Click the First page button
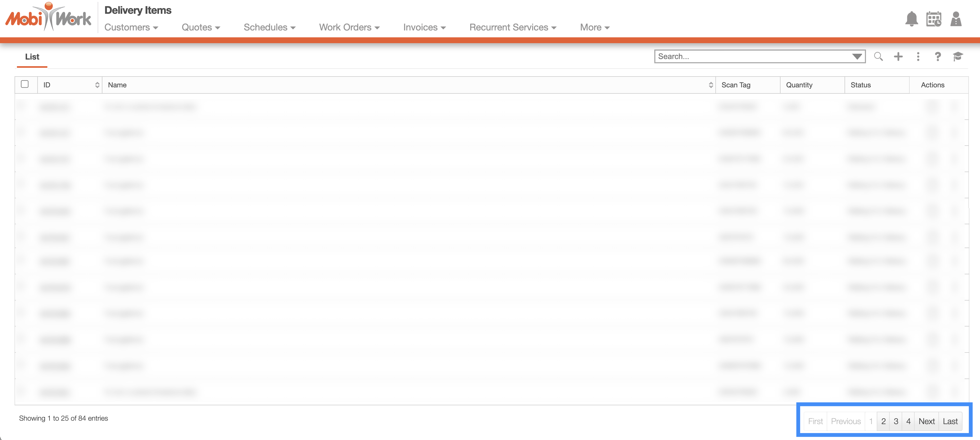Screen dimensions: 980x440 pos(815,421)
